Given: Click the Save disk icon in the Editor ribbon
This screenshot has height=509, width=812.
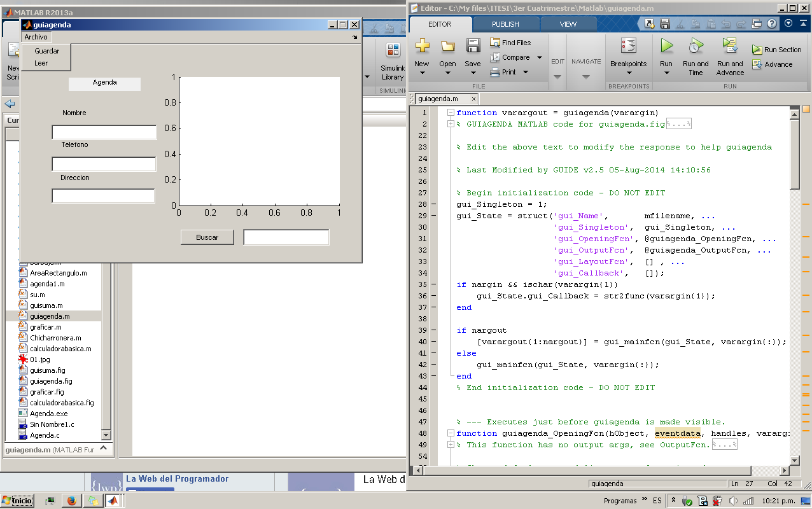Looking at the screenshot, I should point(473,46).
